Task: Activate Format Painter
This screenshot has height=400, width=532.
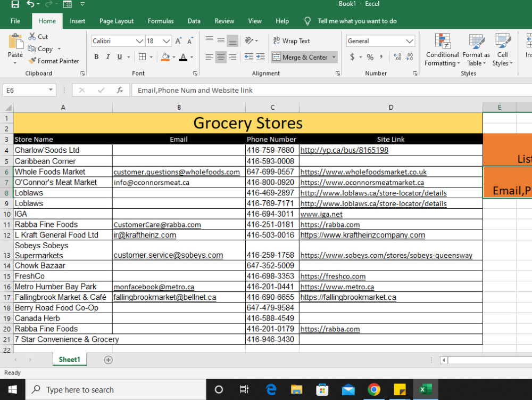Action: (x=54, y=61)
